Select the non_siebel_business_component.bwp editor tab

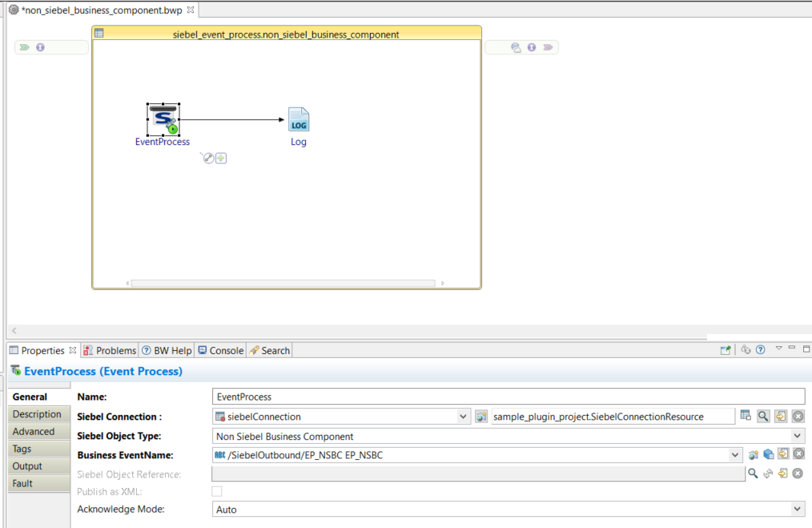(x=102, y=10)
